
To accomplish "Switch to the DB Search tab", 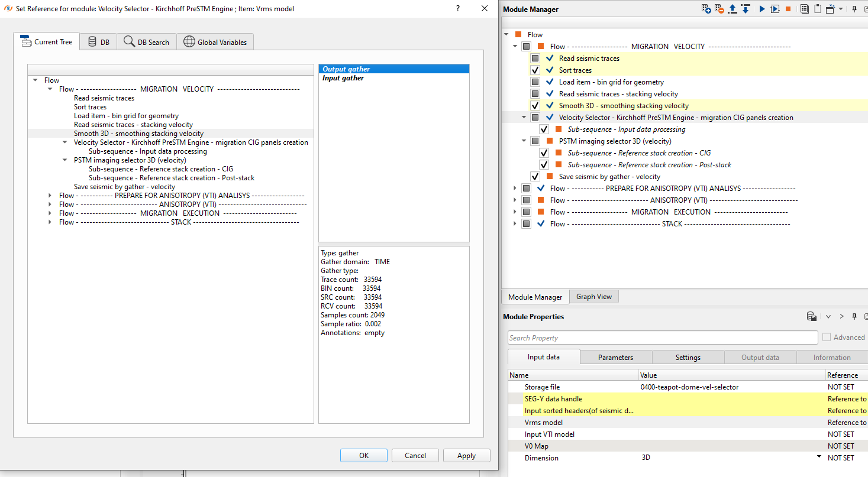I will point(146,42).
